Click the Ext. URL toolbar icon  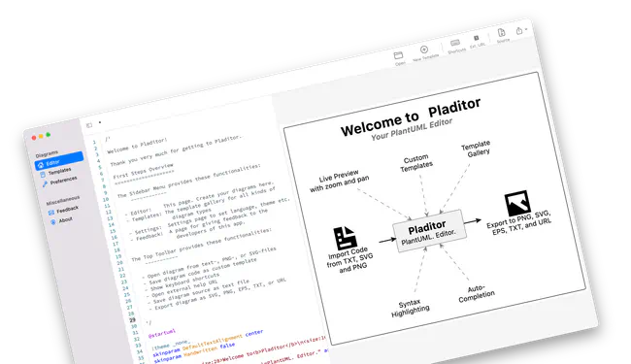point(476,38)
